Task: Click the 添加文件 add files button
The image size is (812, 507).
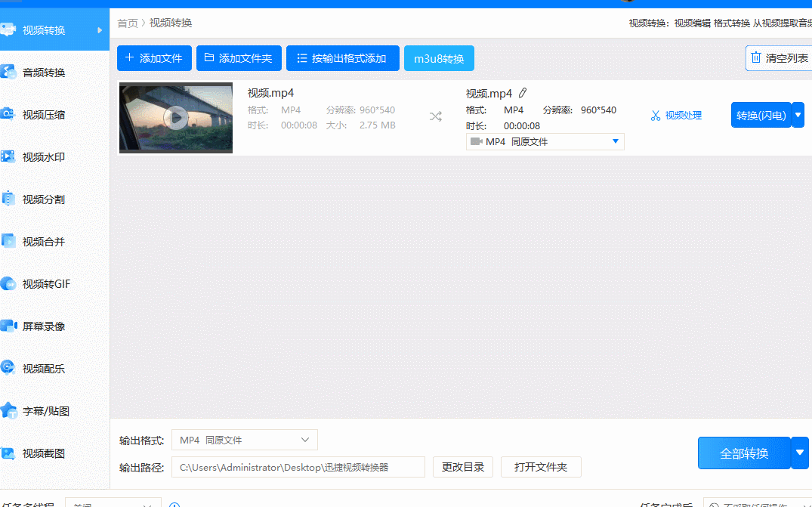Action: click(x=154, y=57)
